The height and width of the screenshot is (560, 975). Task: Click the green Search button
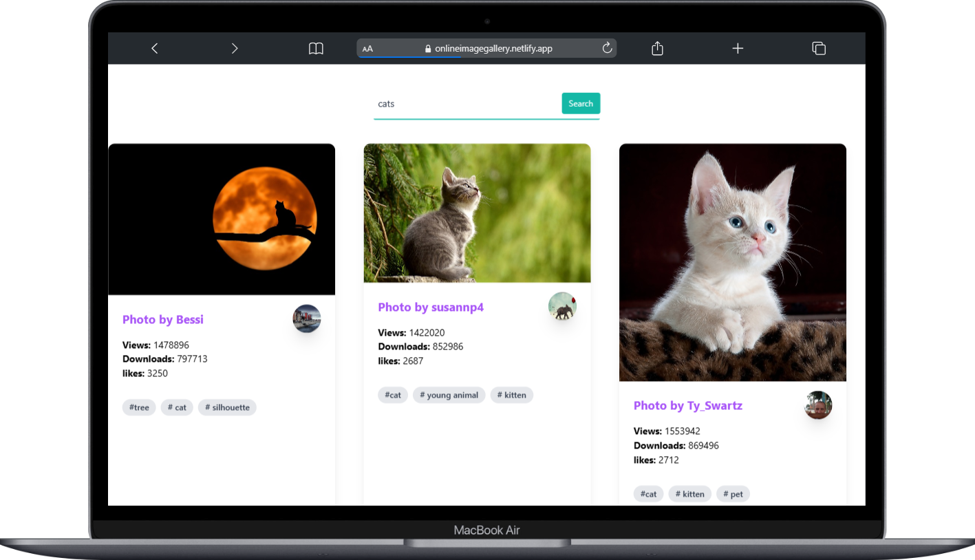581,103
